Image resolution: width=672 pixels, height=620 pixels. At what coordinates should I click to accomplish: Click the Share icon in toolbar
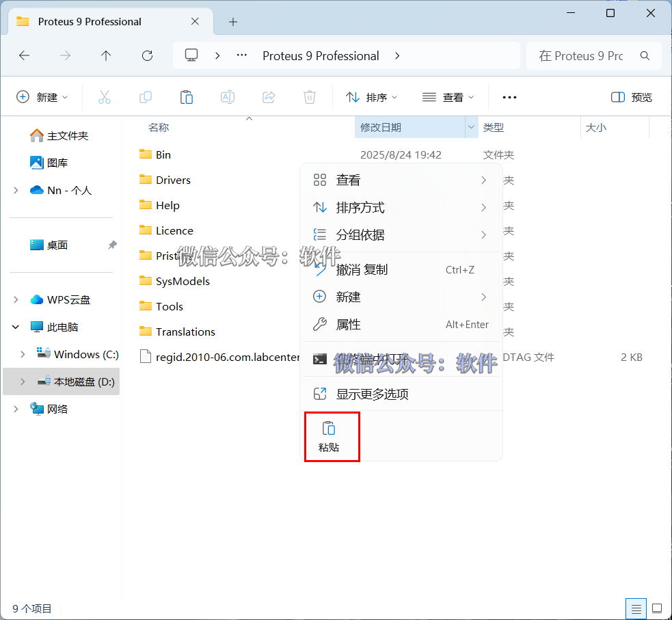(x=269, y=97)
